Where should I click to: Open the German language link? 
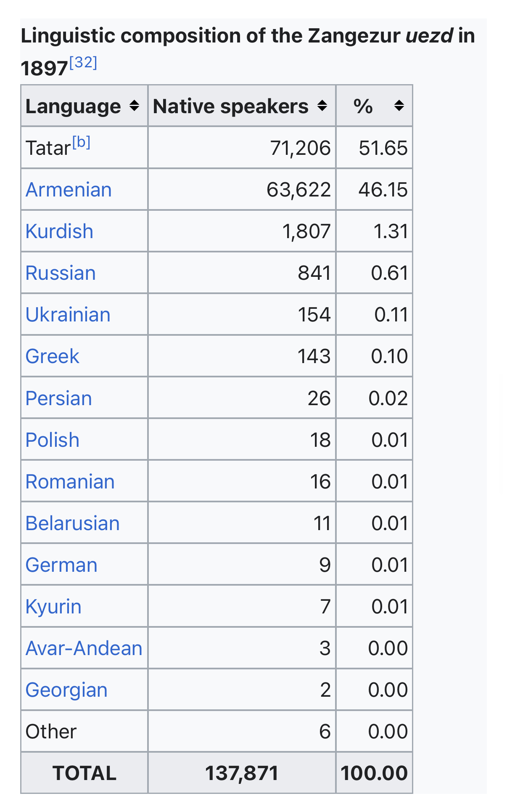tap(61, 565)
